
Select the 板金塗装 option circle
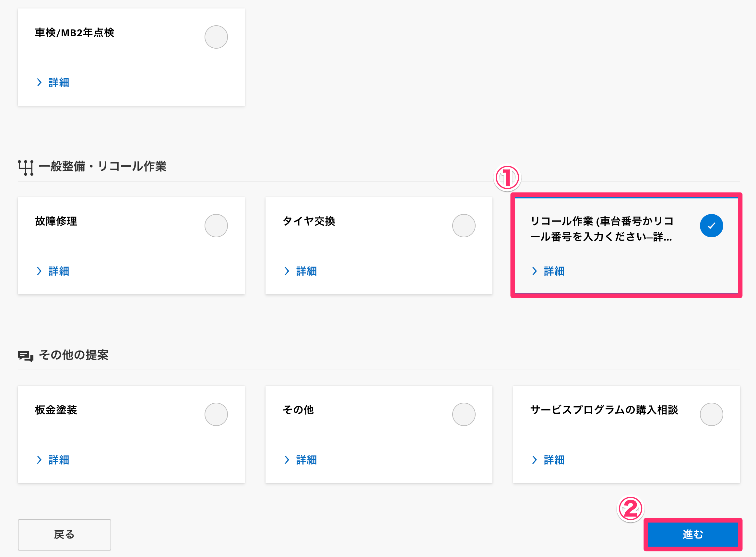(216, 414)
